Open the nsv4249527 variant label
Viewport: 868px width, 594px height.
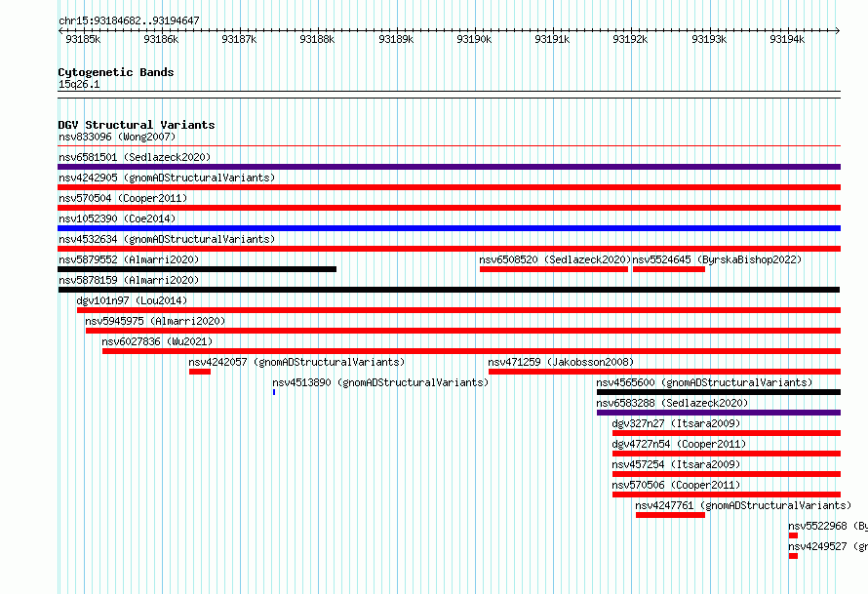pyautogui.click(x=828, y=546)
